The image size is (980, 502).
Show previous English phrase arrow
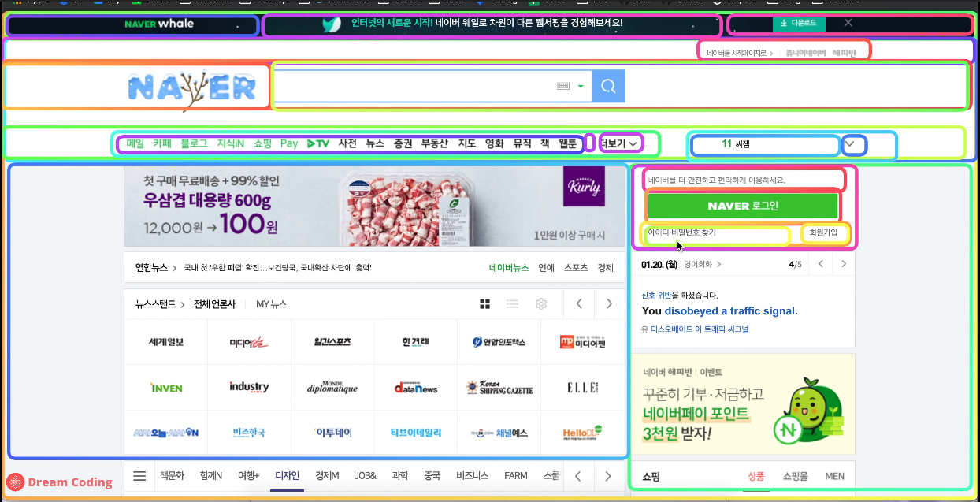[821, 264]
